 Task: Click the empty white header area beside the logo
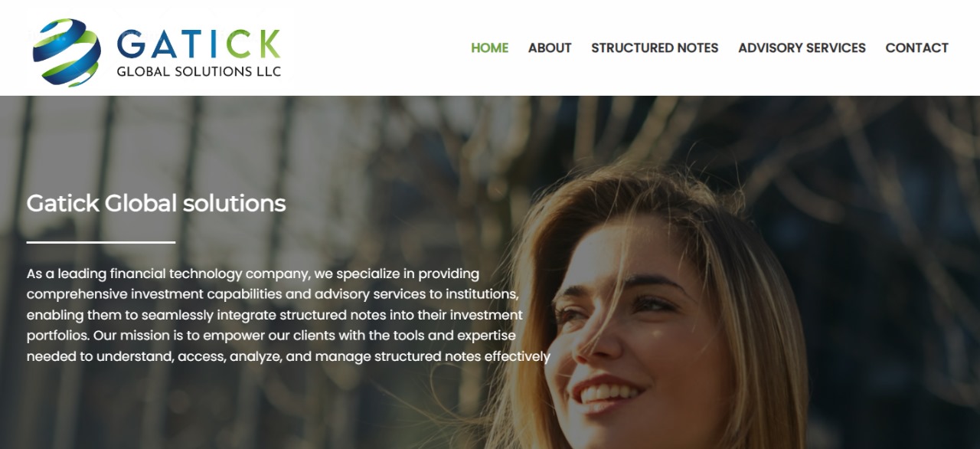point(375,48)
